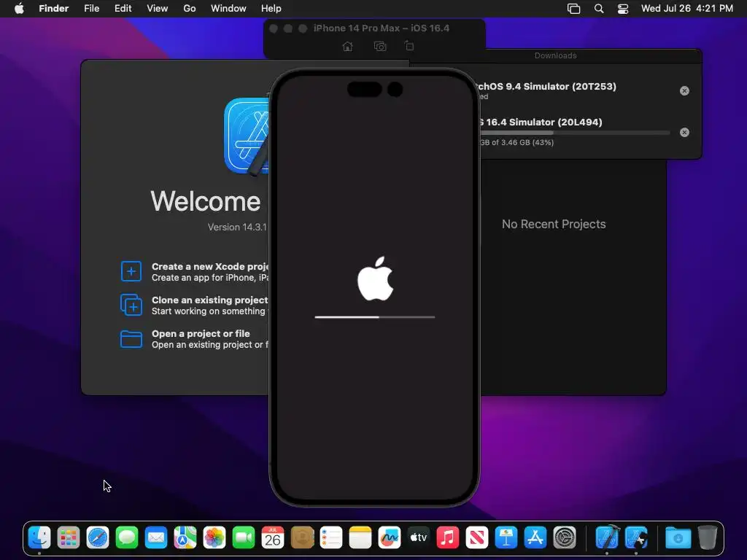The height and width of the screenshot is (560, 747).
Task: Open Contacts from the Dock
Action: [x=302, y=538]
